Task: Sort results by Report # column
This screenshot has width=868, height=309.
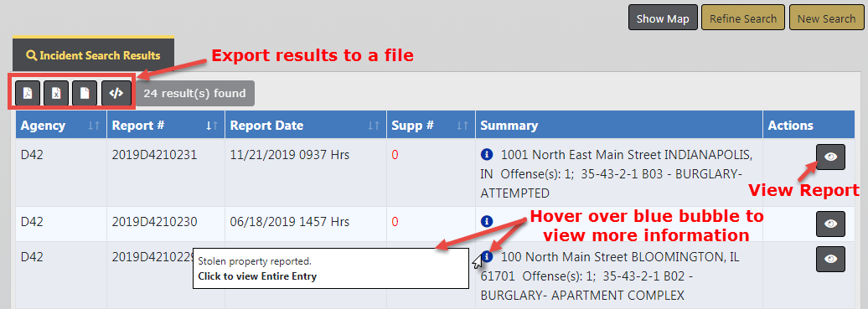Action: coord(212,126)
